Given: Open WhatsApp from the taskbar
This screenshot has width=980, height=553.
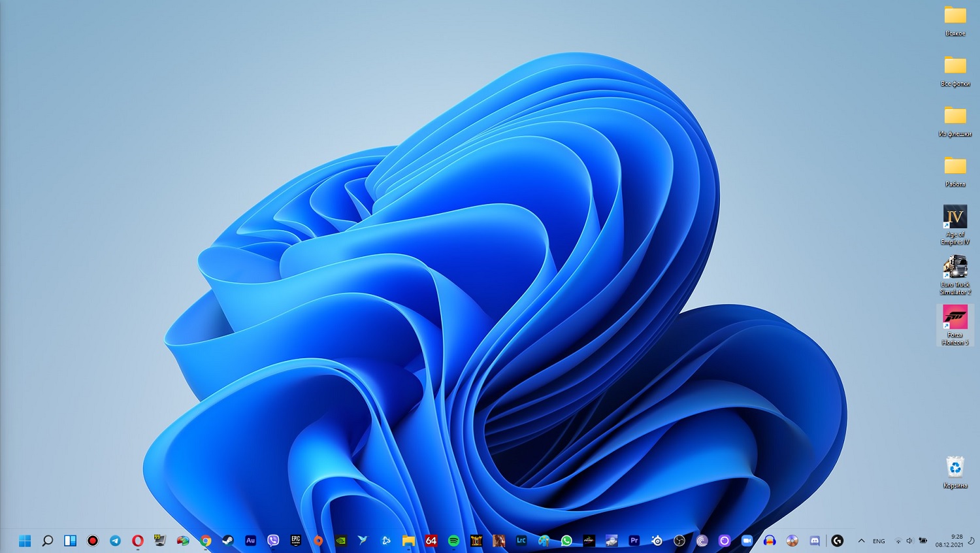Looking at the screenshot, I should click(566, 541).
